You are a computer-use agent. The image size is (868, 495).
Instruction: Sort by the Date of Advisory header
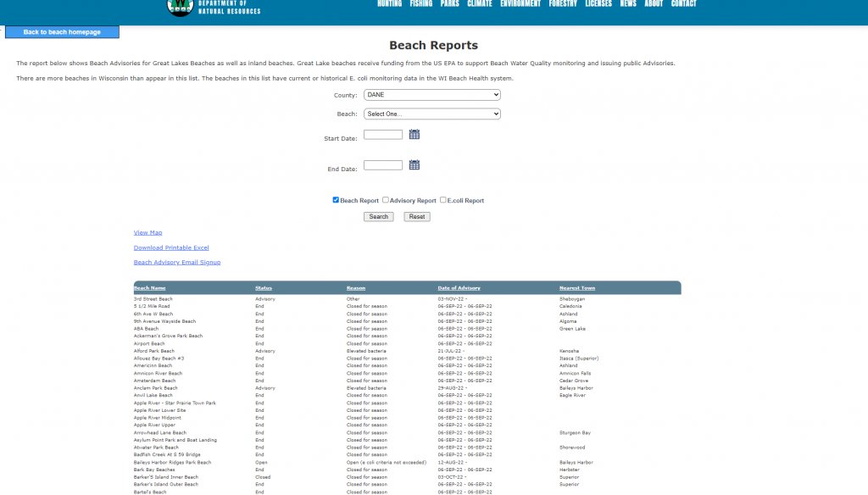(459, 288)
